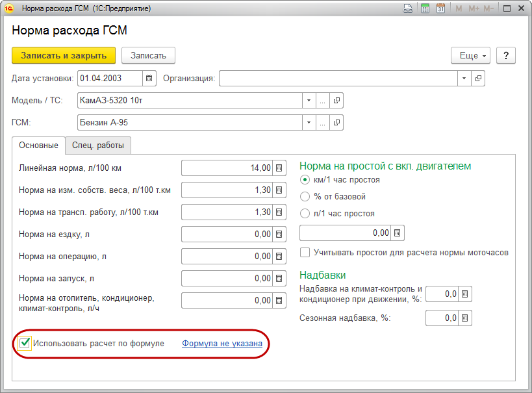The height and width of the screenshot is (393, 532).
Task: Click the ГСМ text field Бензин А-95
Action: tap(190, 123)
